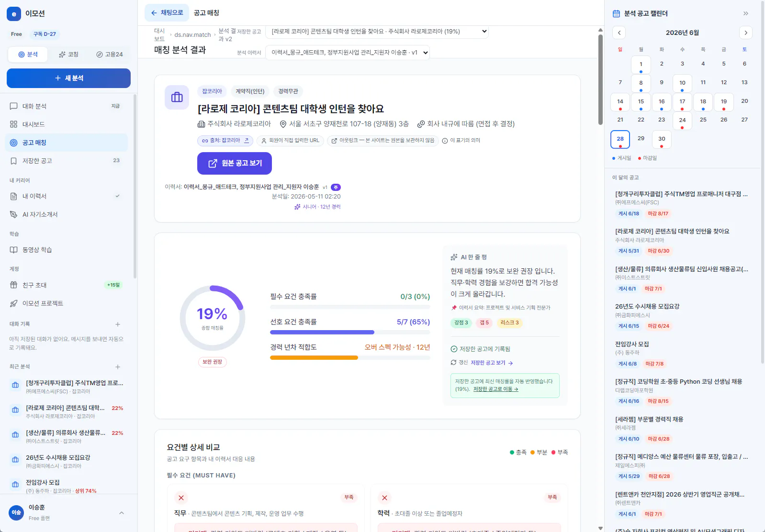Go to previous month in calendar

[619, 33]
